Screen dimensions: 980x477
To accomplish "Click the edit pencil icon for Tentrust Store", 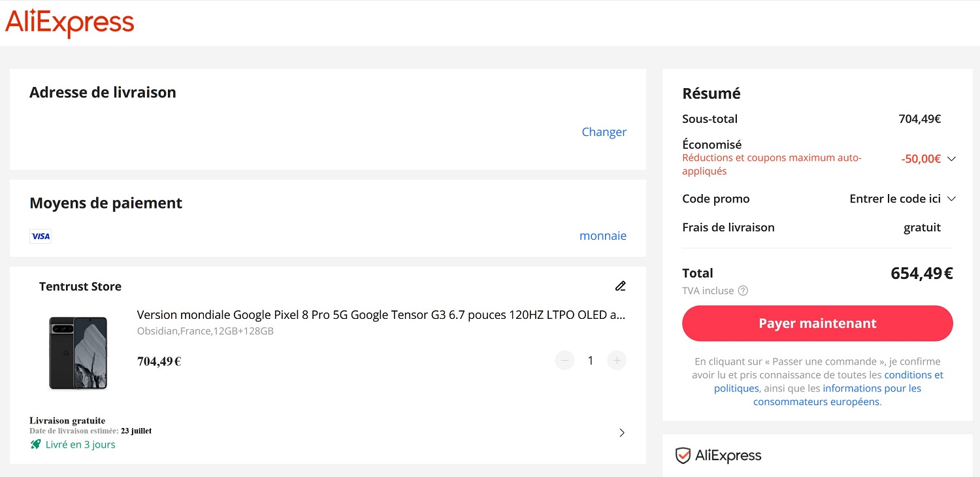I will [620, 286].
